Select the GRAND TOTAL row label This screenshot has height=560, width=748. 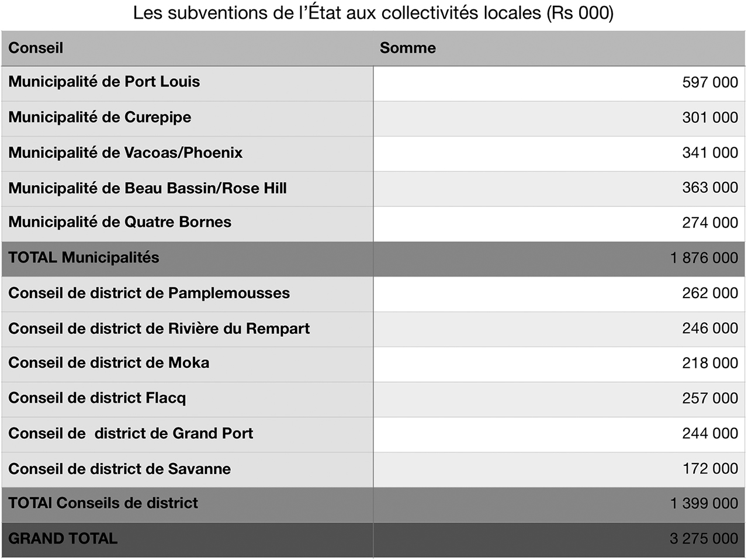coord(63,538)
